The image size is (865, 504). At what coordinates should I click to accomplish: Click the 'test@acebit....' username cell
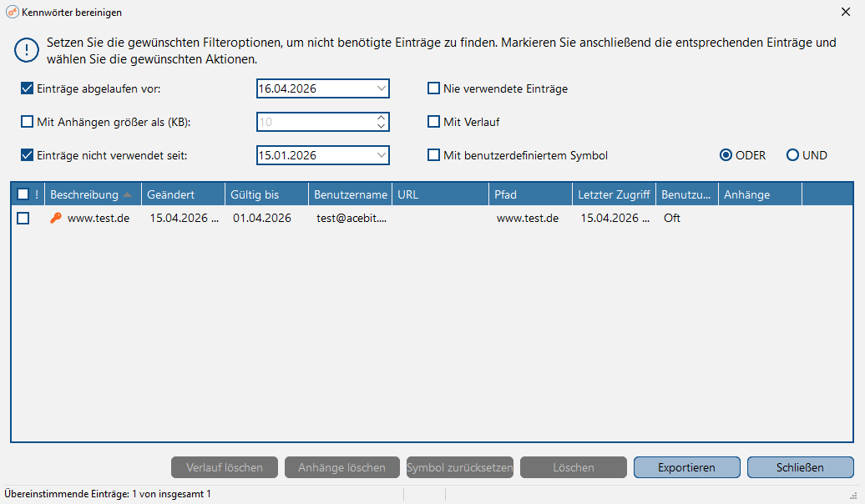352,219
